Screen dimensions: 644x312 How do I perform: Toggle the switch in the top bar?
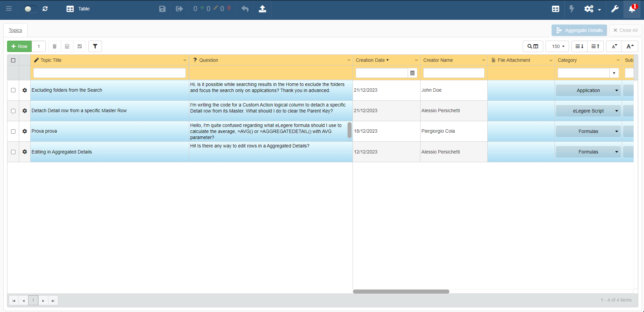30,9
